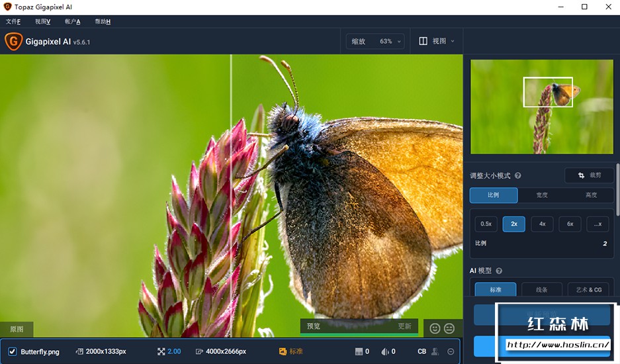The image size is (620, 364).
Task: Select the 高度 resize mode
Action: click(591, 195)
